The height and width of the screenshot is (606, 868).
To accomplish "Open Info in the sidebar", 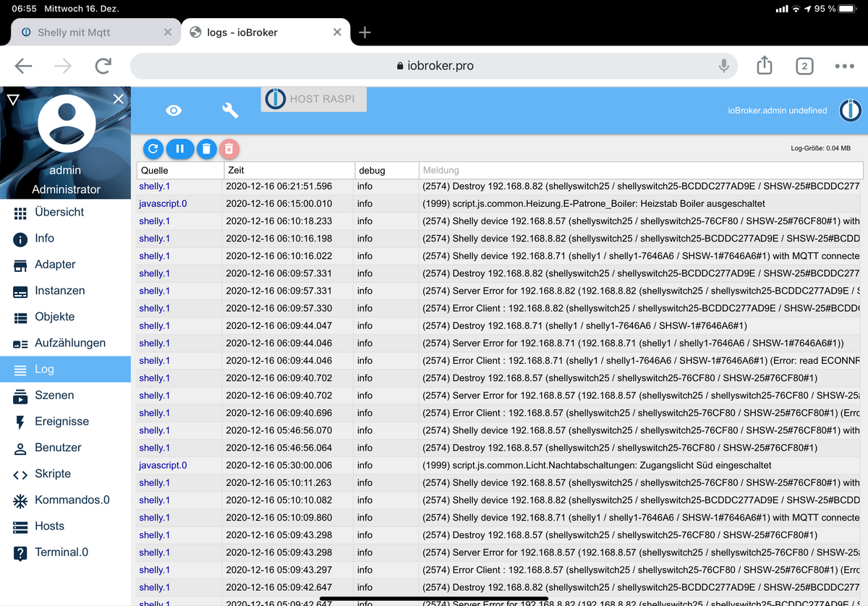I will (65, 238).
